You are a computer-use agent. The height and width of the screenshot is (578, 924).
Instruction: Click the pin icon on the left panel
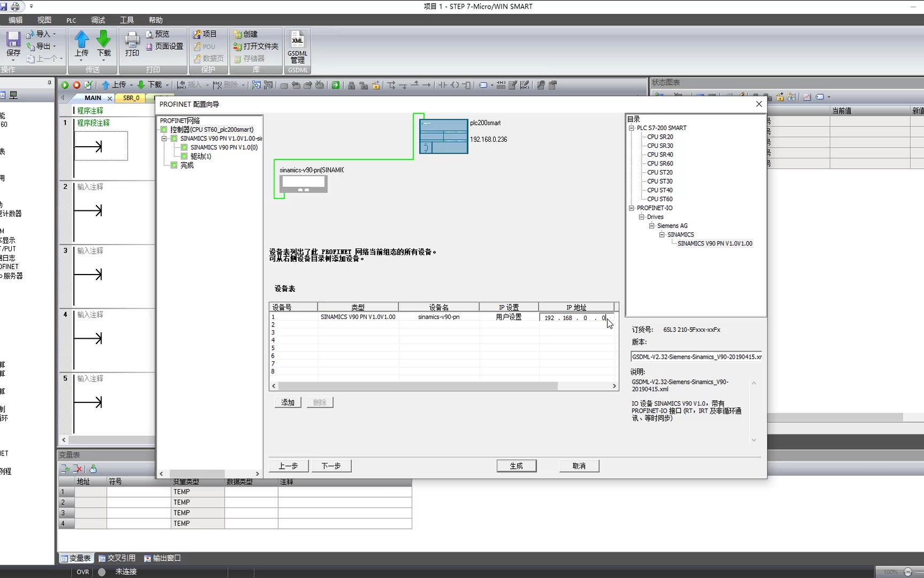click(x=49, y=82)
